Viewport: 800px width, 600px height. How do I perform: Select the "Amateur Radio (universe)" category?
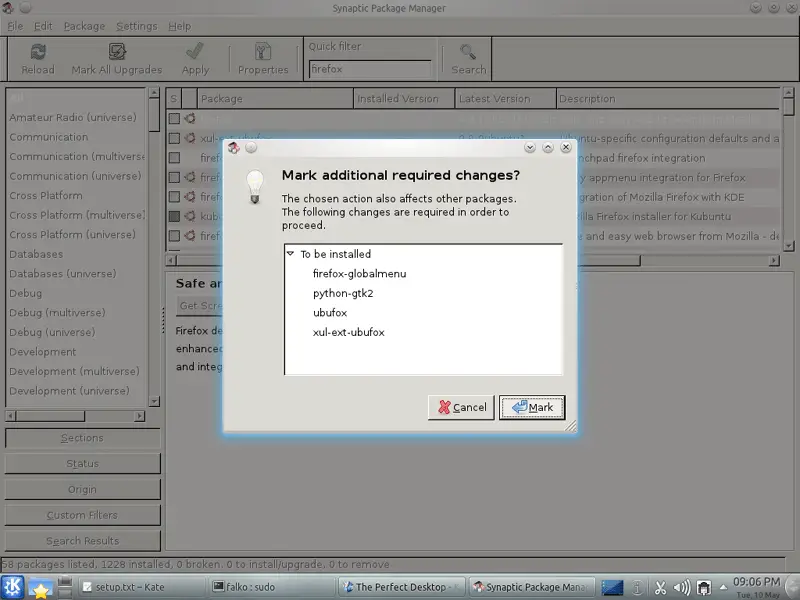coord(73,117)
